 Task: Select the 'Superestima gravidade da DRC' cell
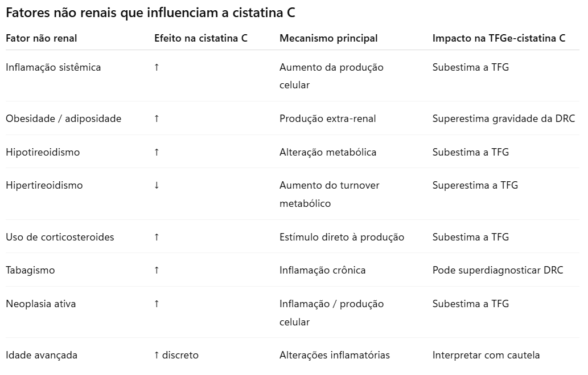coord(503,119)
